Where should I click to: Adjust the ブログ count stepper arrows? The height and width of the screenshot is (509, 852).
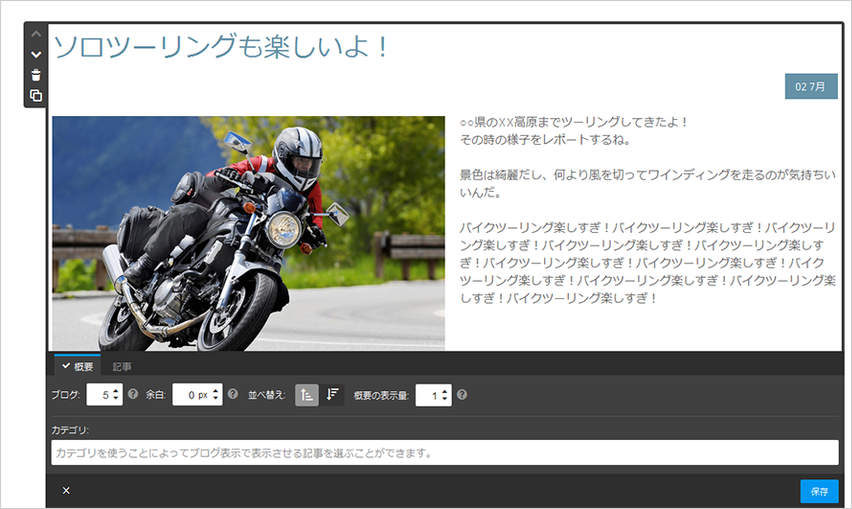click(116, 395)
